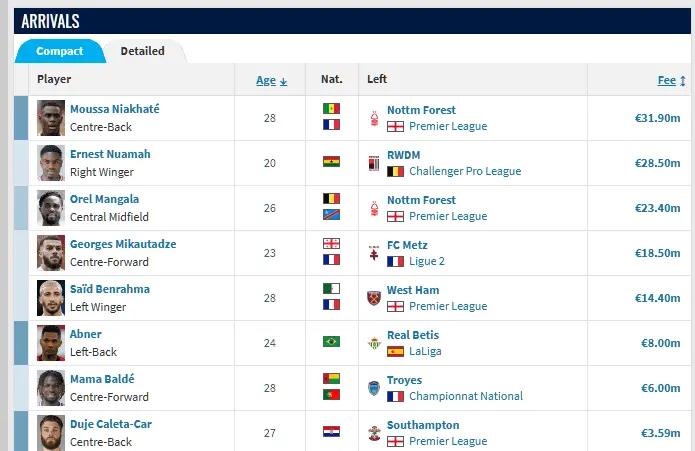The width and height of the screenshot is (695, 451).
Task: Click Mama Baldé's player portrait
Action: 51,388
